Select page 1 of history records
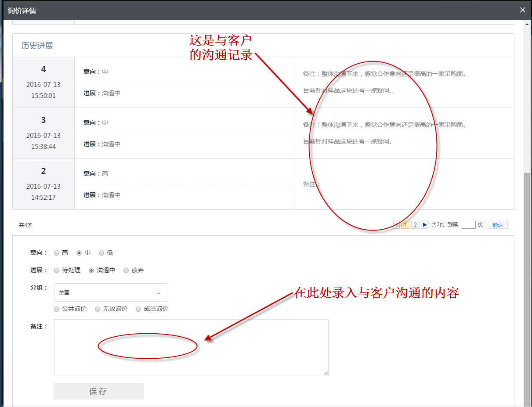The height and width of the screenshot is (407, 532). pos(405,224)
